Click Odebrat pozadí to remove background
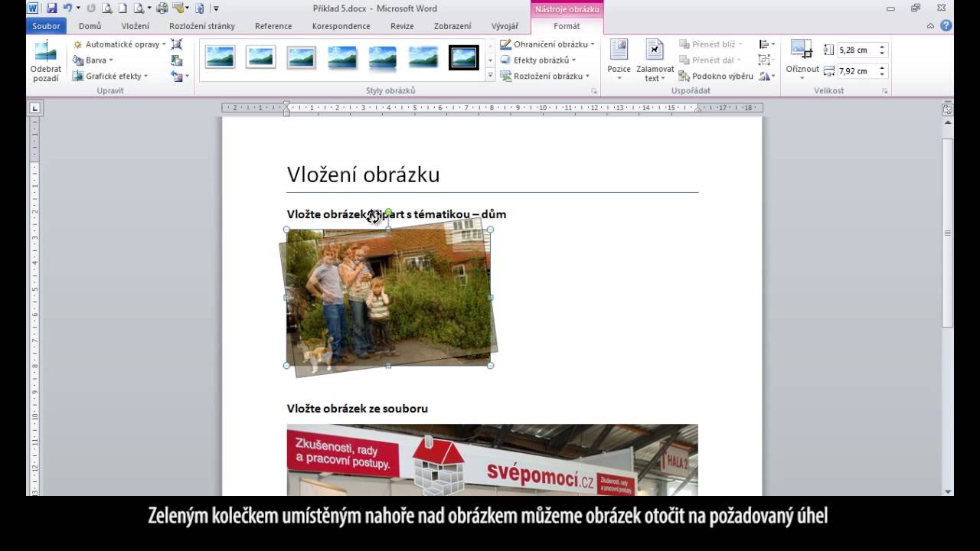The width and height of the screenshot is (980, 551). coord(46,62)
